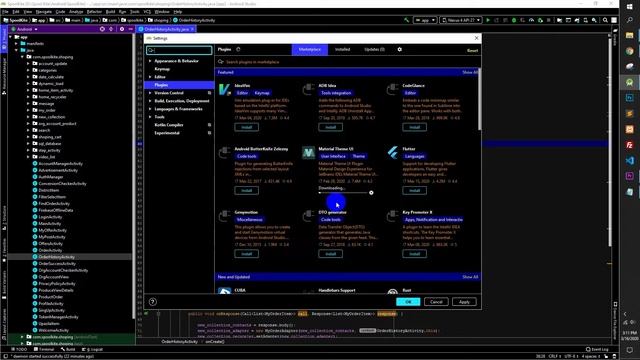Expand Build, Execution, Deployment settings group
Screen dimensions: 640x360
(150, 101)
